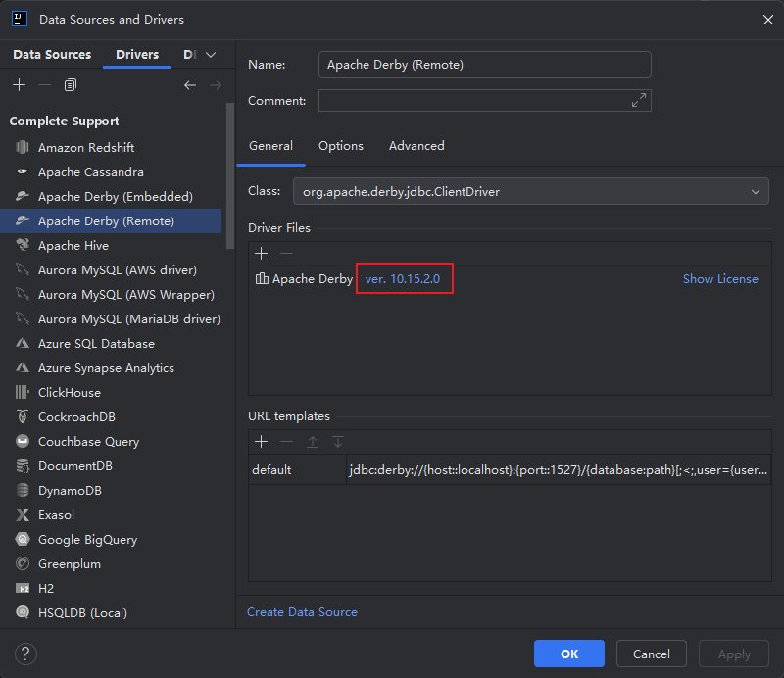Open the General tab
Viewport: 784px width, 678px height.
pos(271,146)
